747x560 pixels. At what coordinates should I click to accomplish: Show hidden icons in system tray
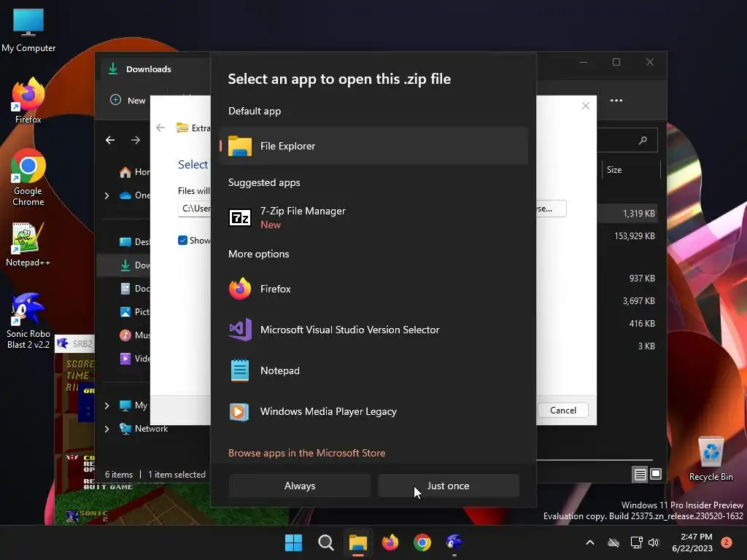point(589,542)
